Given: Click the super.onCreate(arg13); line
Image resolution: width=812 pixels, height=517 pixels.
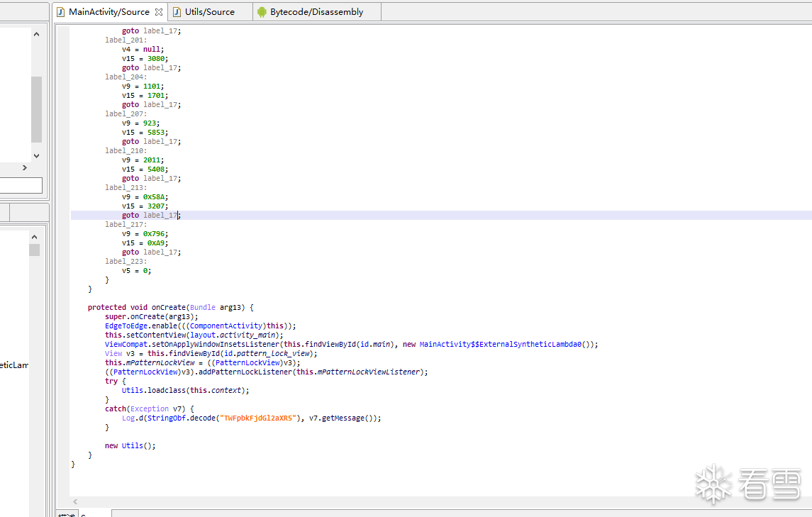Looking at the screenshot, I should [151, 316].
